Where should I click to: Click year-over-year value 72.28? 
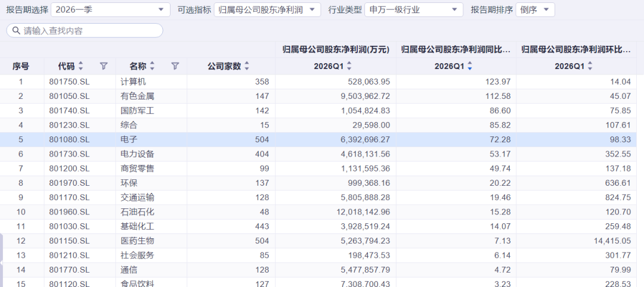coord(500,140)
